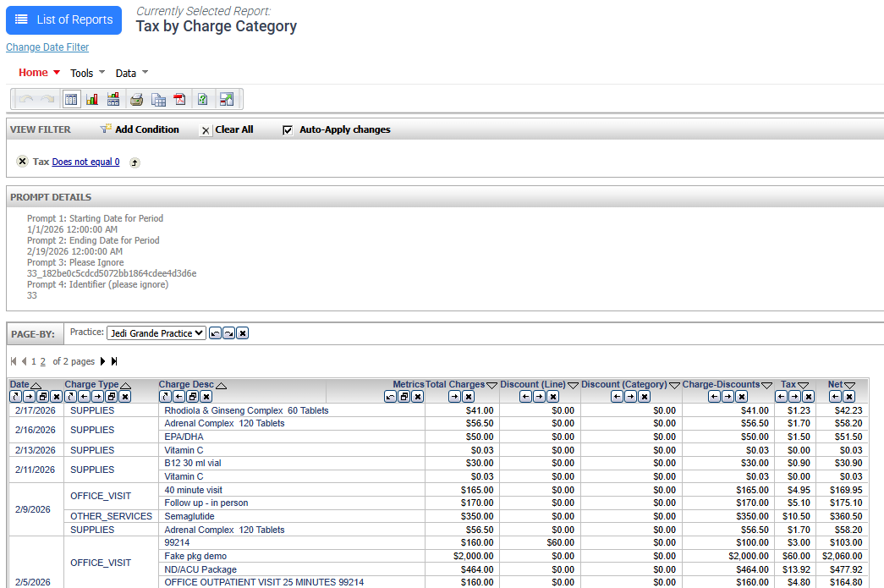Export report to Excel spreadsheet icon

tap(158, 100)
